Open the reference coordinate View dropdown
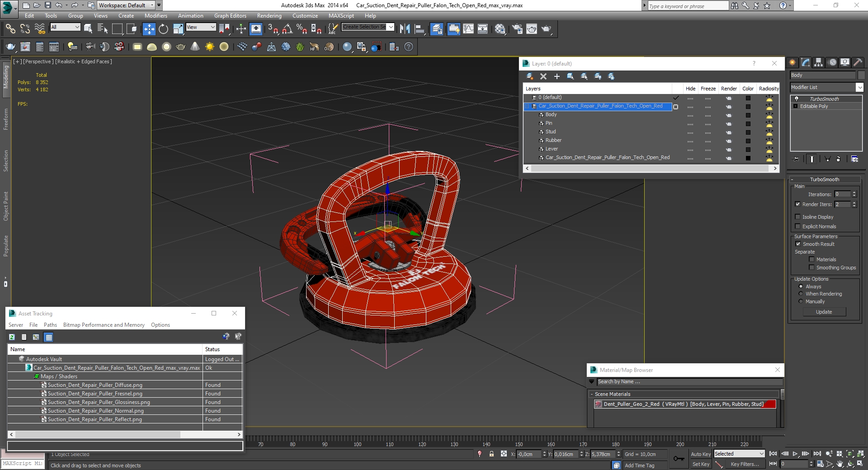868x470 pixels. (x=201, y=27)
